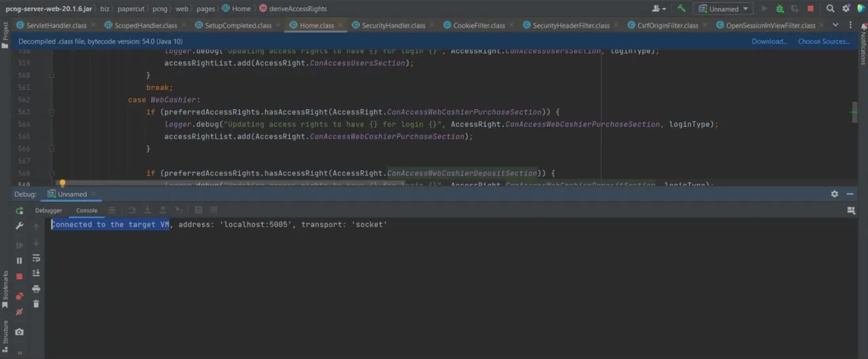Click the red Stop icon in top toolbar
This screenshot has height=359, width=868.
click(810, 9)
